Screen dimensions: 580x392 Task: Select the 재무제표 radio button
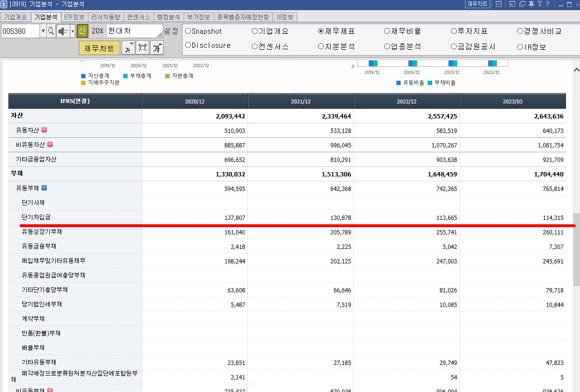[x=321, y=31]
